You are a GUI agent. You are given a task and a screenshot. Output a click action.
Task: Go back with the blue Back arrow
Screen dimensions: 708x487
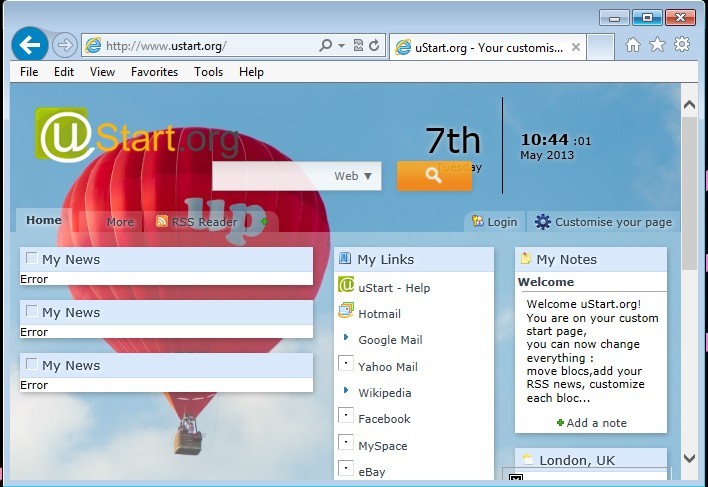coord(30,45)
